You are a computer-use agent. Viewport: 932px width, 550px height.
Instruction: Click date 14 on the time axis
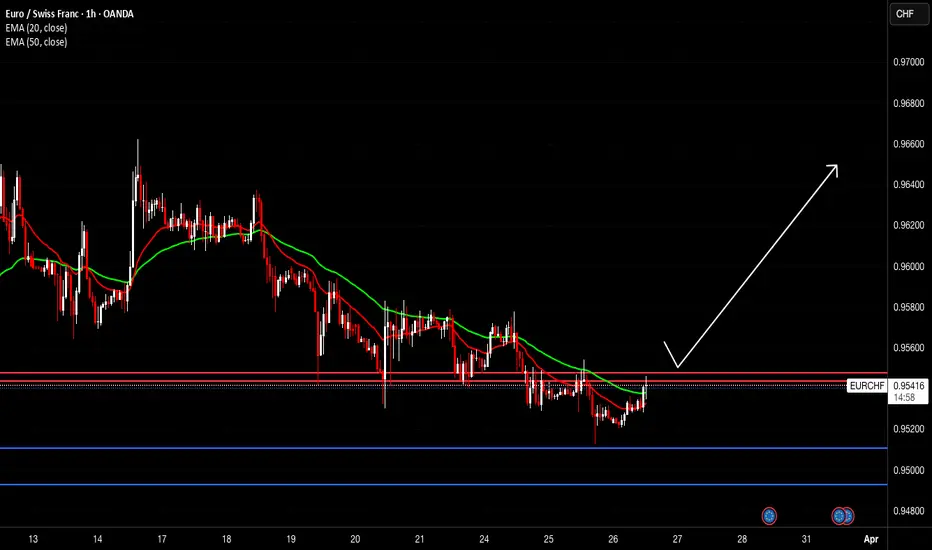coord(97,539)
